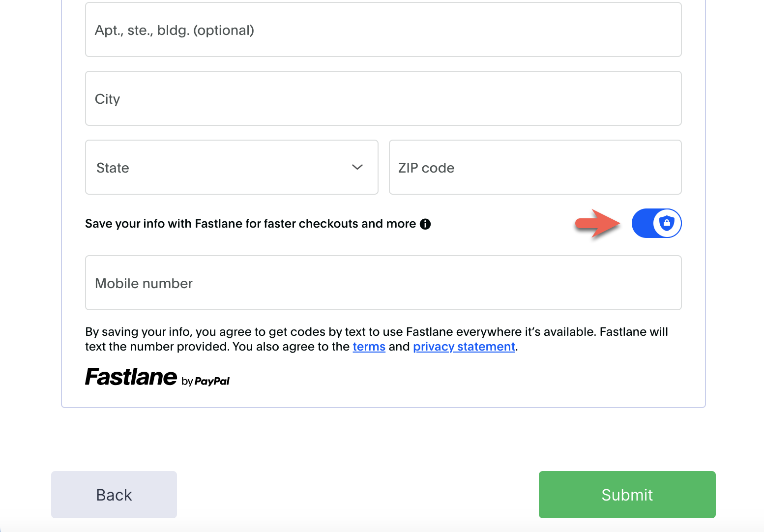The height and width of the screenshot is (532, 764).
Task: Select the ZIP code input
Action: tap(535, 168)
